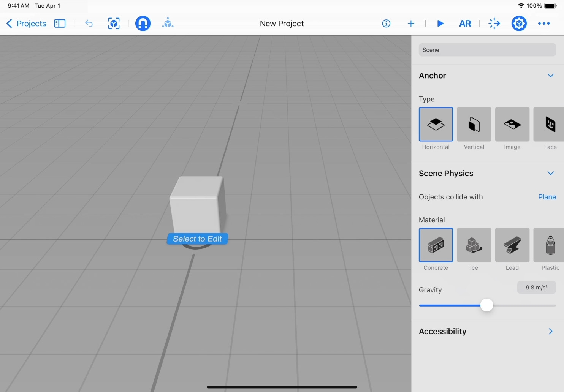Expand the Accessibility section
The image size is (564, 392).
point(550,332)
